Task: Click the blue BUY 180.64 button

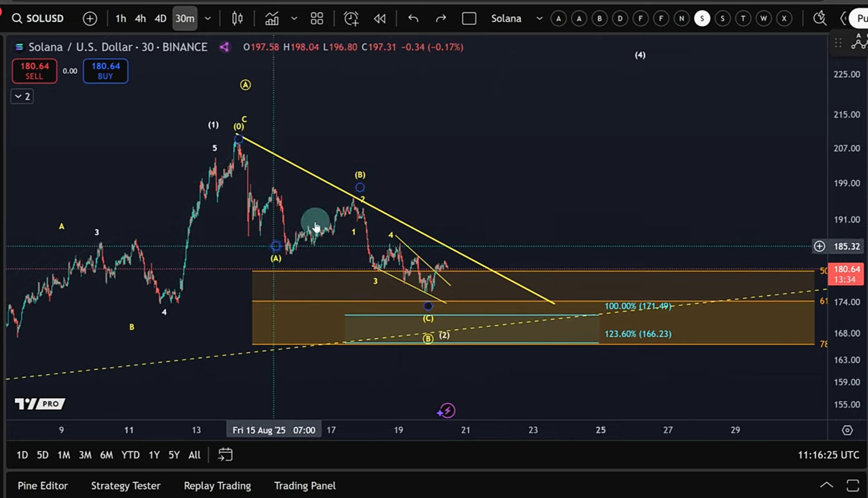Action: (x=106, y=71)
